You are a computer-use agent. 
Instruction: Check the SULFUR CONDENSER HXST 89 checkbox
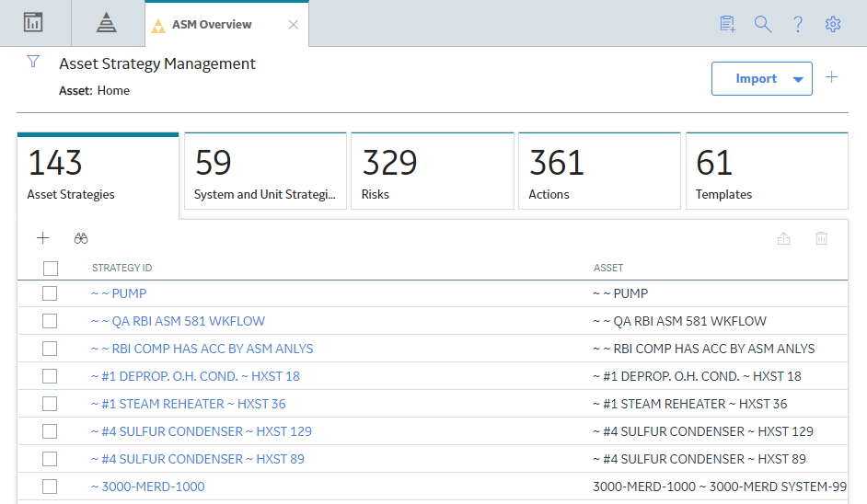(50, 459)
